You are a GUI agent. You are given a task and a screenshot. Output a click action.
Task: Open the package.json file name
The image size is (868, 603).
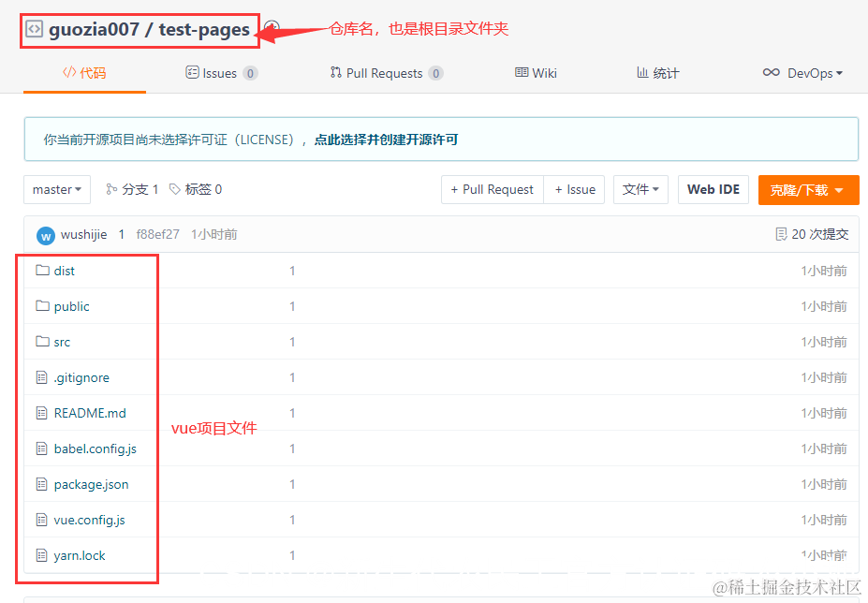(92, 484)
